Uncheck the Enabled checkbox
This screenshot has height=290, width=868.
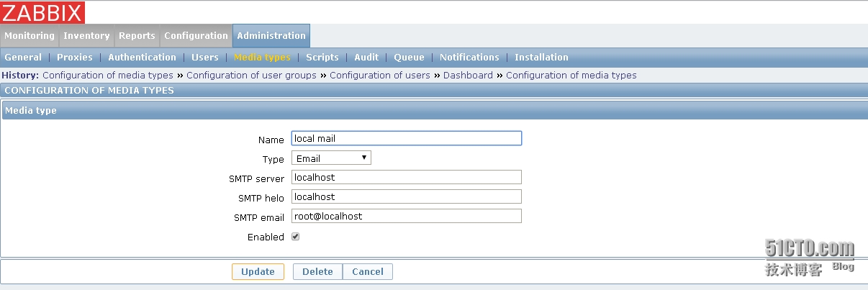295,236
